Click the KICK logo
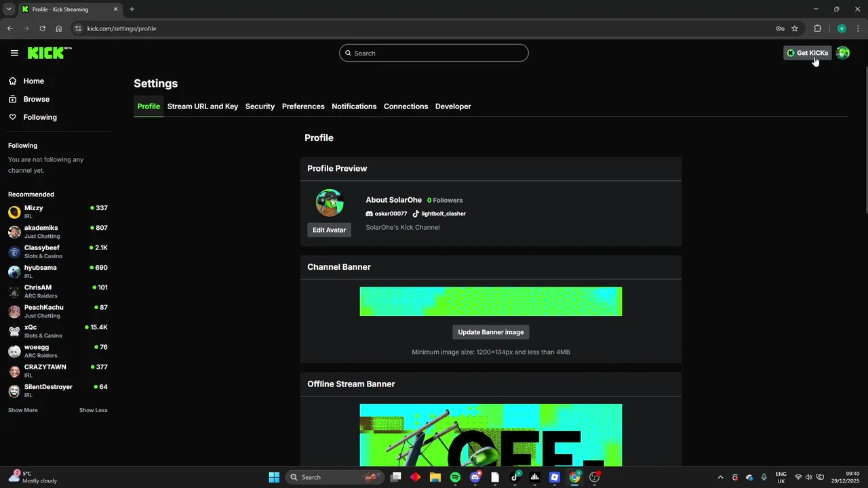868x488 pixels. point(50,53)
